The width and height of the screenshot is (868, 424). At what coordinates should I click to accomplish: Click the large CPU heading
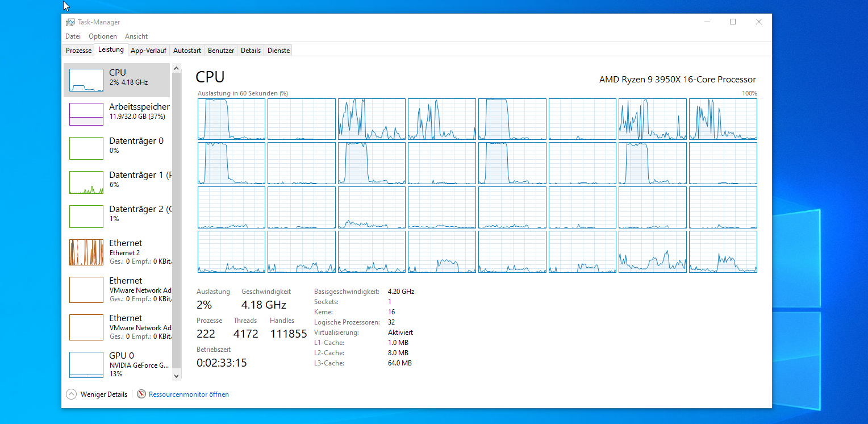(210, 77)
